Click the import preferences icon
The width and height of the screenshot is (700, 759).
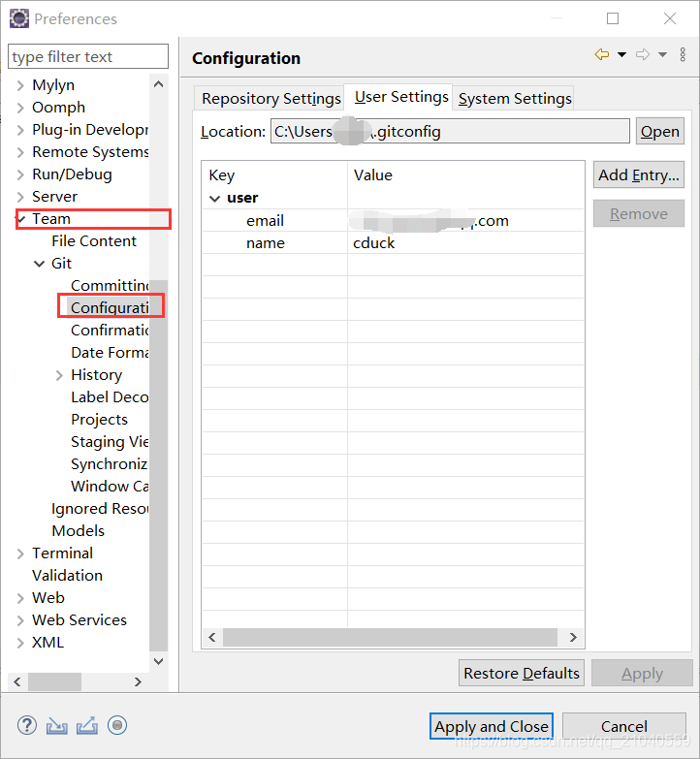(x=56, y=726)
